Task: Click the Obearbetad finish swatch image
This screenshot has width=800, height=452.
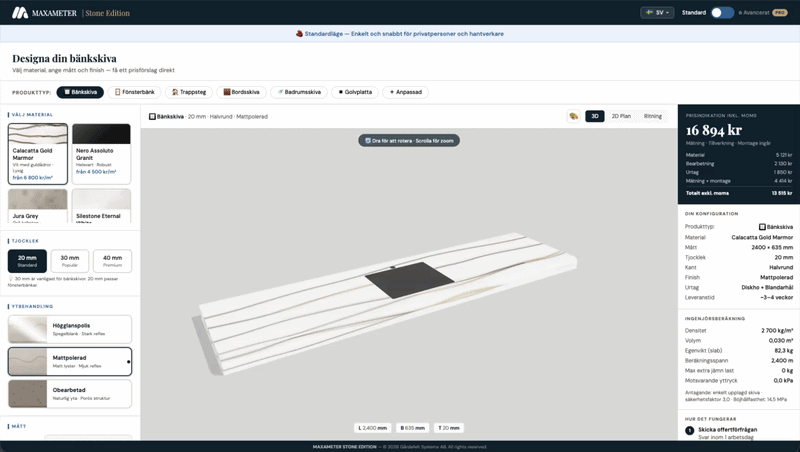Action: 28,393
